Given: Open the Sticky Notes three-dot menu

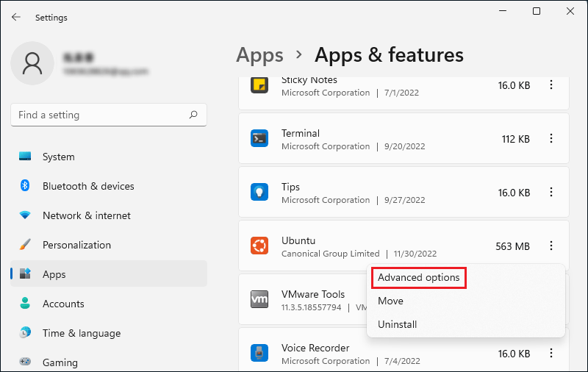Looking at the screenshot, I should coord(551,85).
